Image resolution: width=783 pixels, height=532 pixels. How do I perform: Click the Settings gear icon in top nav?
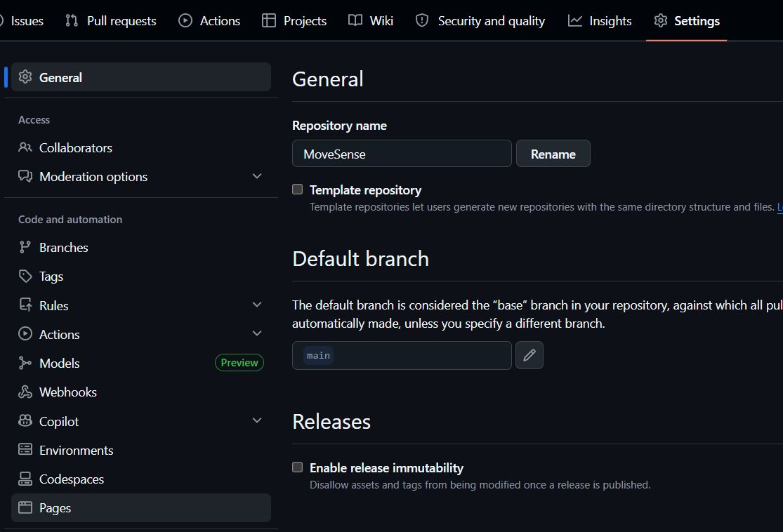tap(661, 20)
